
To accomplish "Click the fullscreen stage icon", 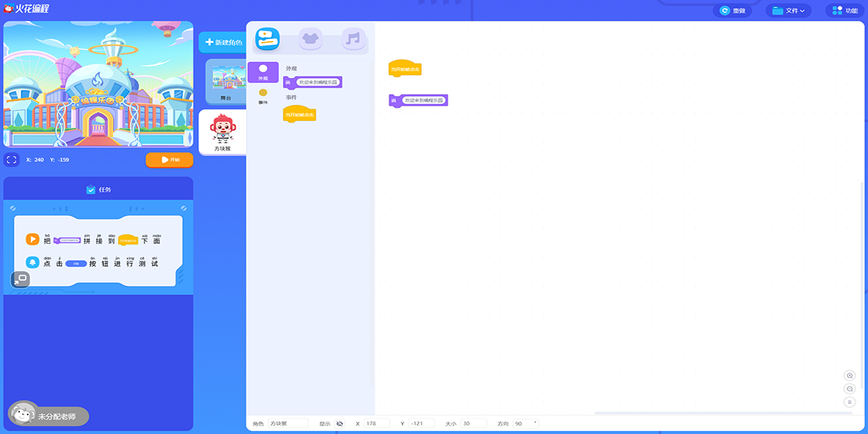I will click(12, 160).
